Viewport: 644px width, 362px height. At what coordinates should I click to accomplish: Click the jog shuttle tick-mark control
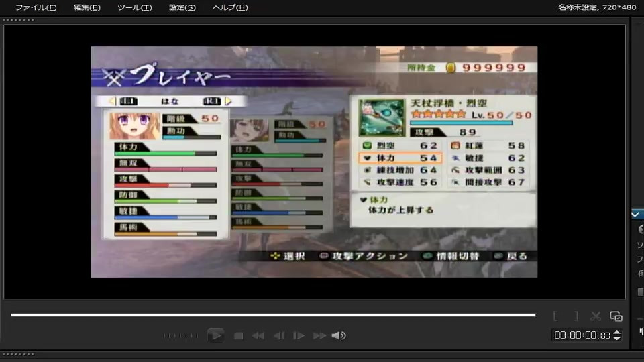click(x=180, y=336)
